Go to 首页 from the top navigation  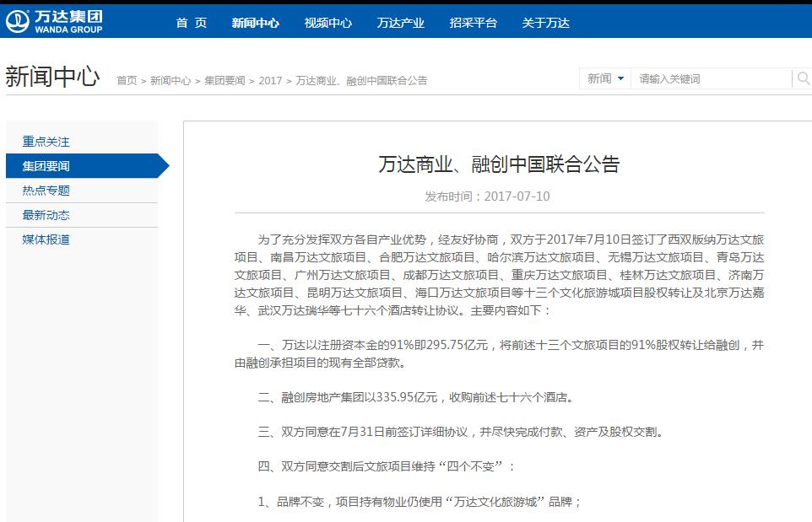(192, 23)
